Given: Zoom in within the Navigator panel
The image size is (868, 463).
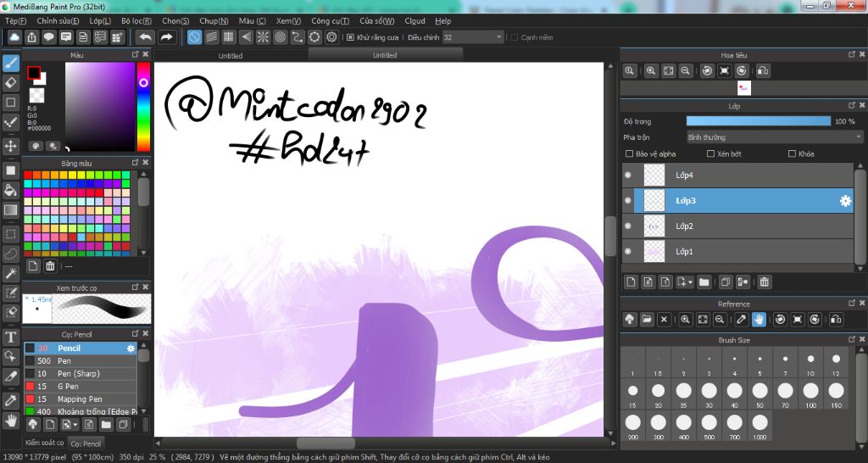Looking at the screenshot, I should click(x=651, y=71).
